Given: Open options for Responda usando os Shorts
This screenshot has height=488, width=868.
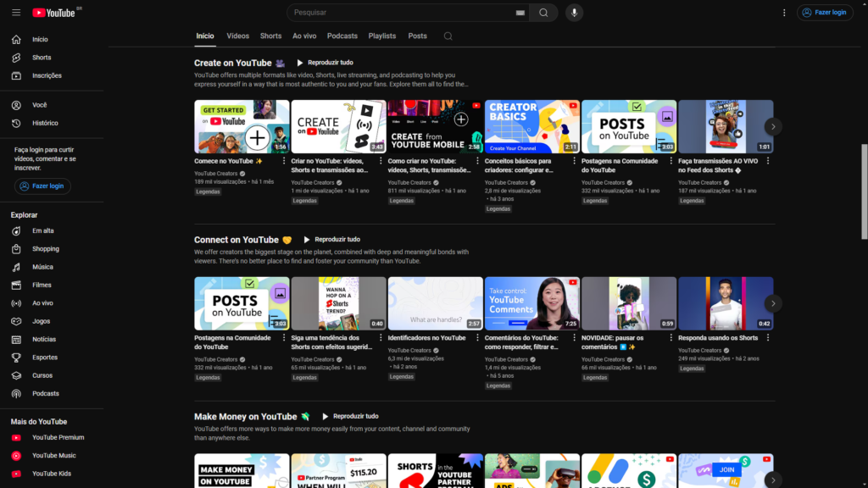Looking at the screenshot, I should 768,337.
